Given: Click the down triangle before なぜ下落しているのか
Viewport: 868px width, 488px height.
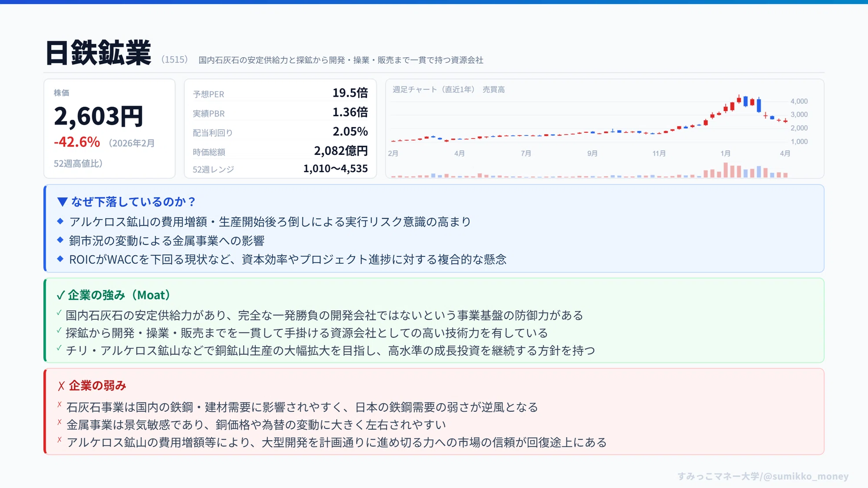Looking at the screenshot, I should click(x=62, y=202).
